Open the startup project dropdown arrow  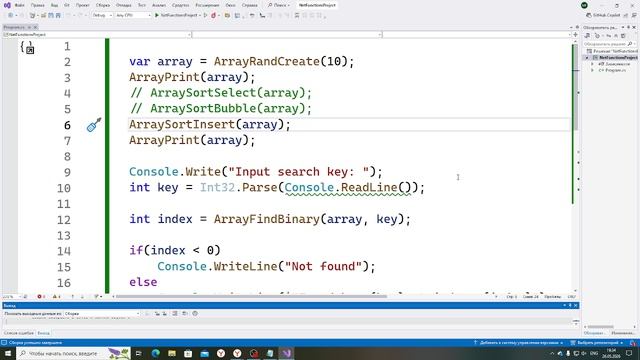tap(200, 15)
